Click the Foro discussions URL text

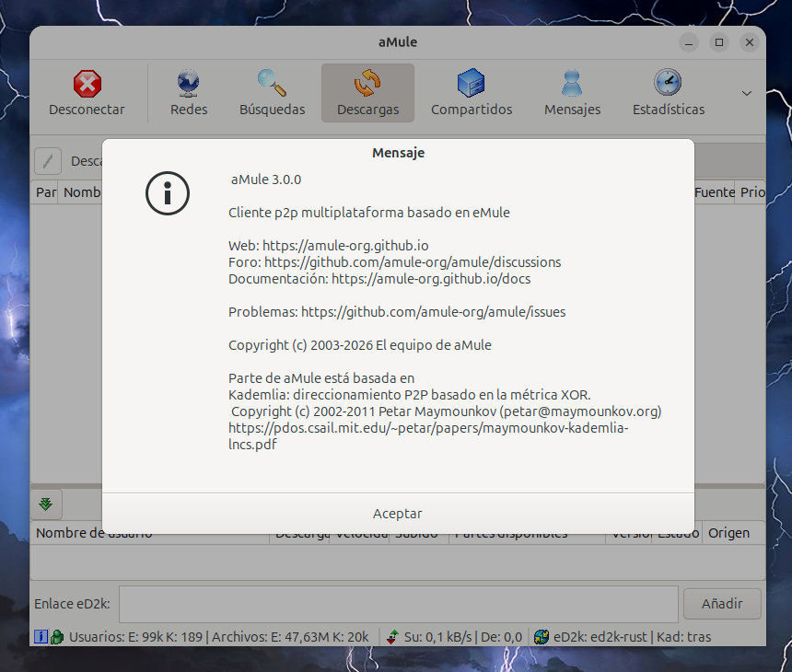point(413,262)
